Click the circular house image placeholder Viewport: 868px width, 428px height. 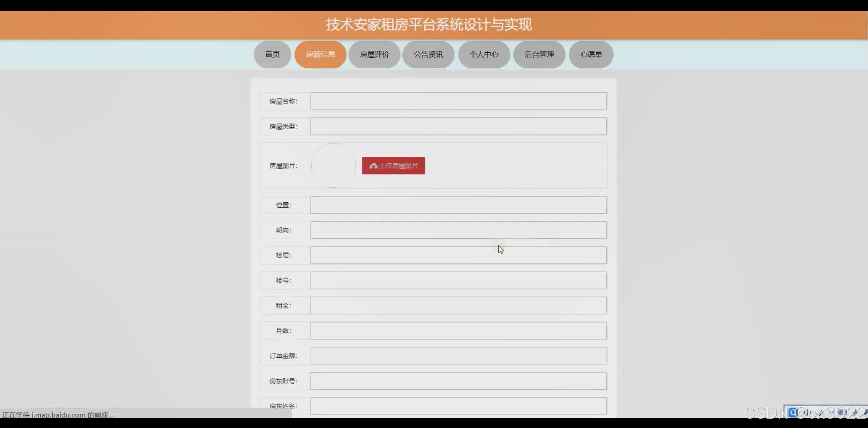coord(333,166)
